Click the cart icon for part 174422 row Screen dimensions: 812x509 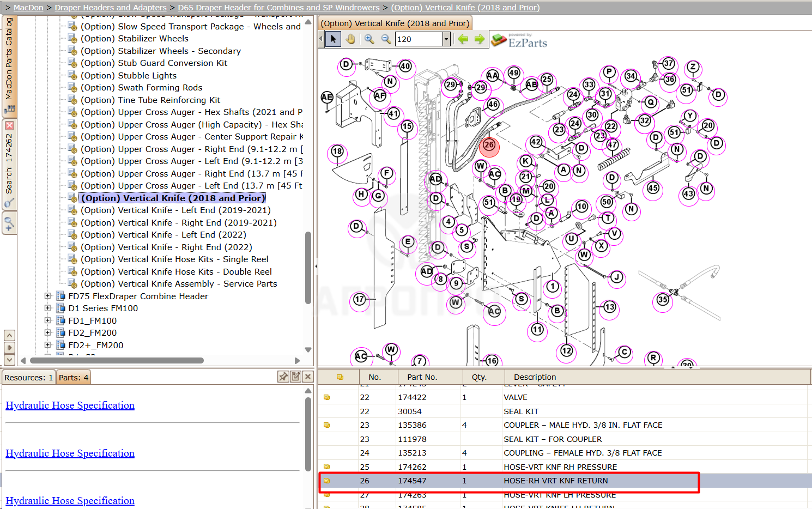327,397
